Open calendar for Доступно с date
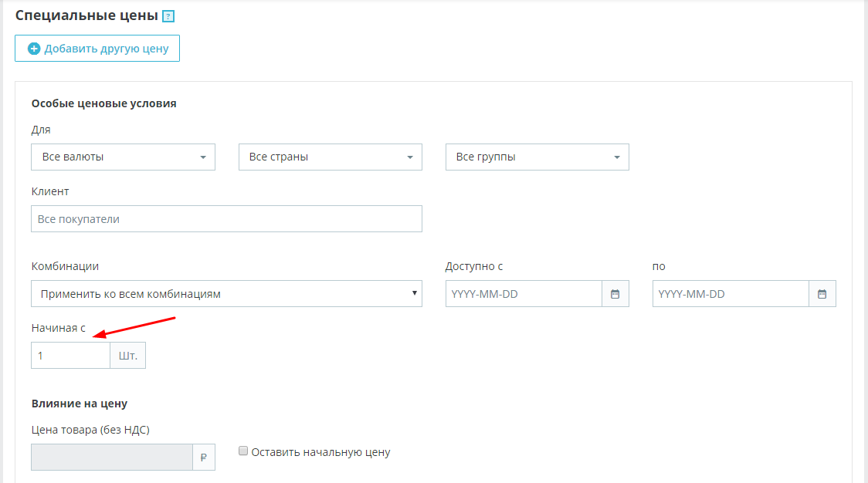This screenshot has height=483, width=868. 615,294
